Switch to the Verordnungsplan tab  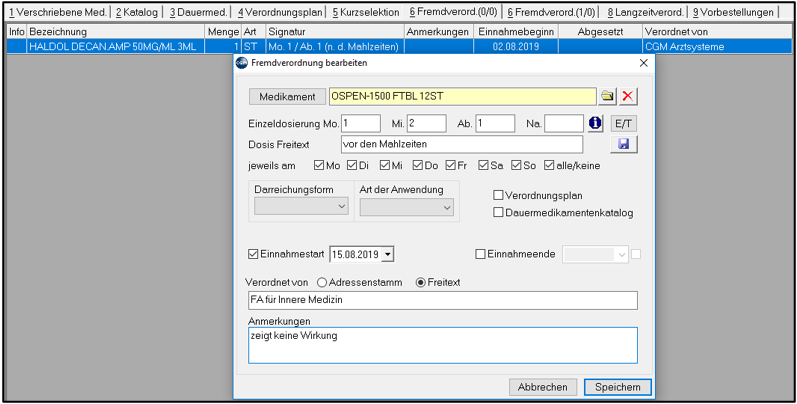tap(280, 12)
